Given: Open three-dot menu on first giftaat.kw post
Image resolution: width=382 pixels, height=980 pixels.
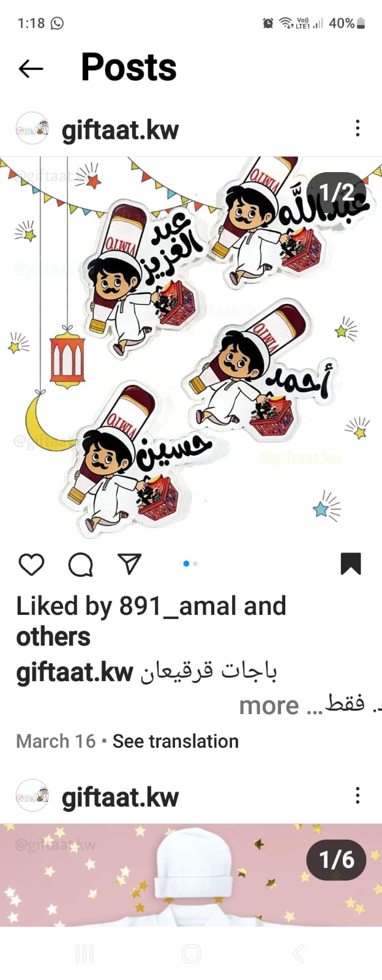Looking at the screenshot, I should 358,128.
